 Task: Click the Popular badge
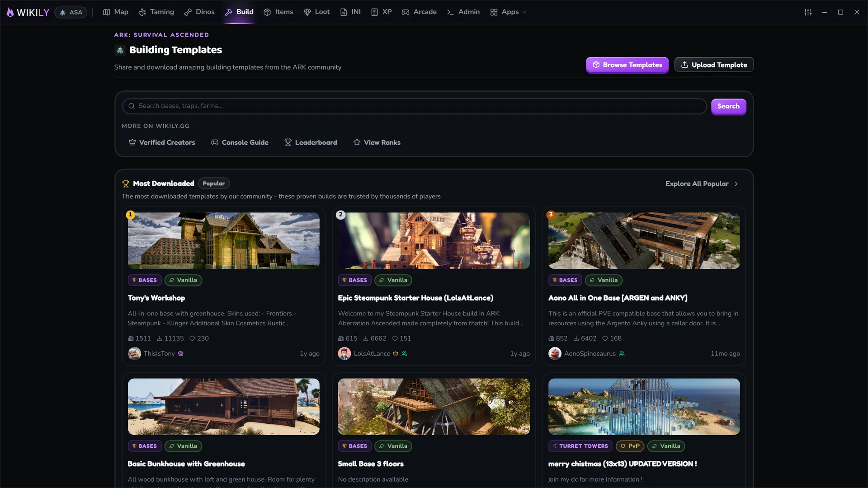click(213, 183)
